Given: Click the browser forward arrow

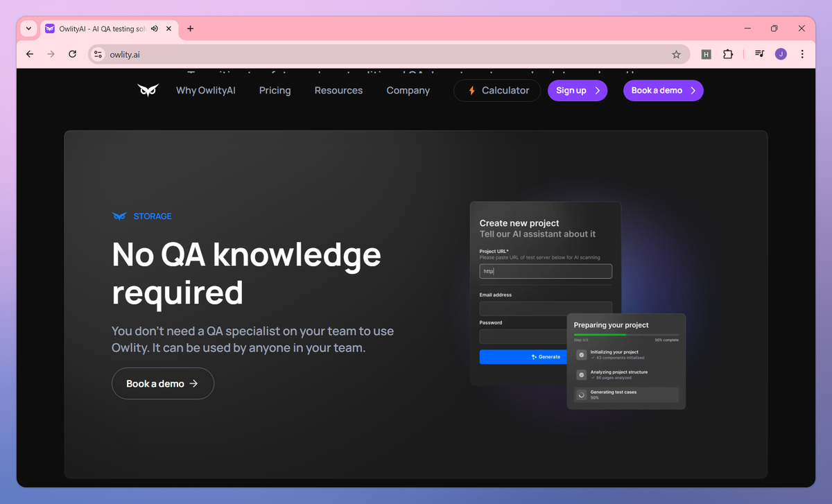Looking at the screenshot, I should click(x=51, y=54).
